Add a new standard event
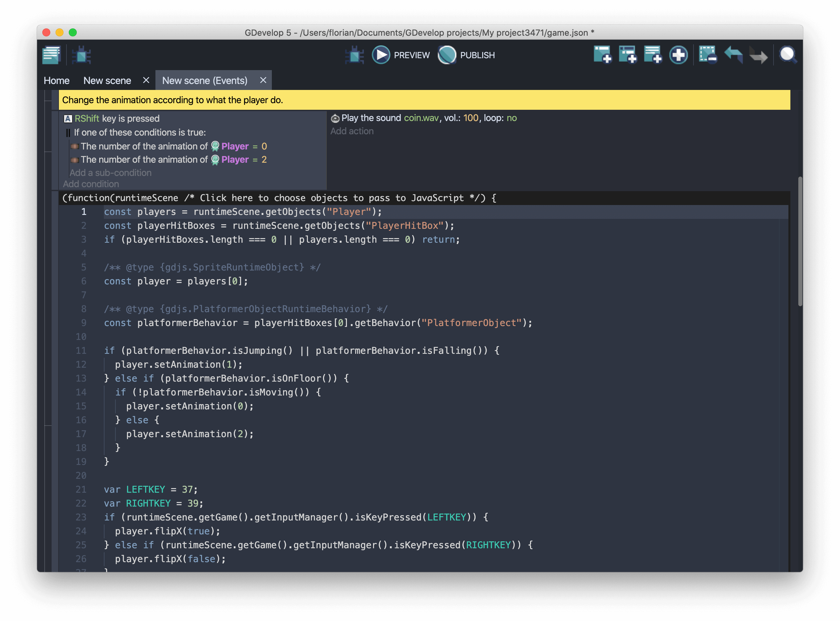Screen dimensions: 840x621 (602, 55)
